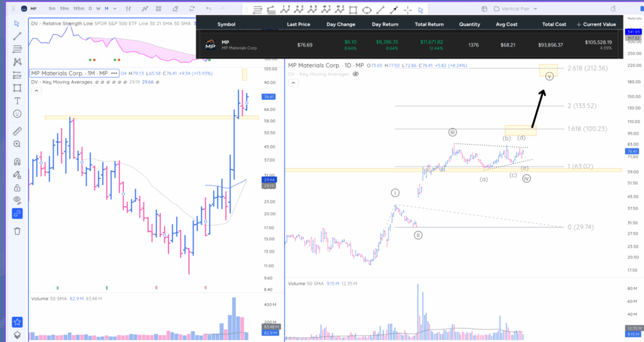
Task: Open the emoji sticker tool
Action: (17, 114)
